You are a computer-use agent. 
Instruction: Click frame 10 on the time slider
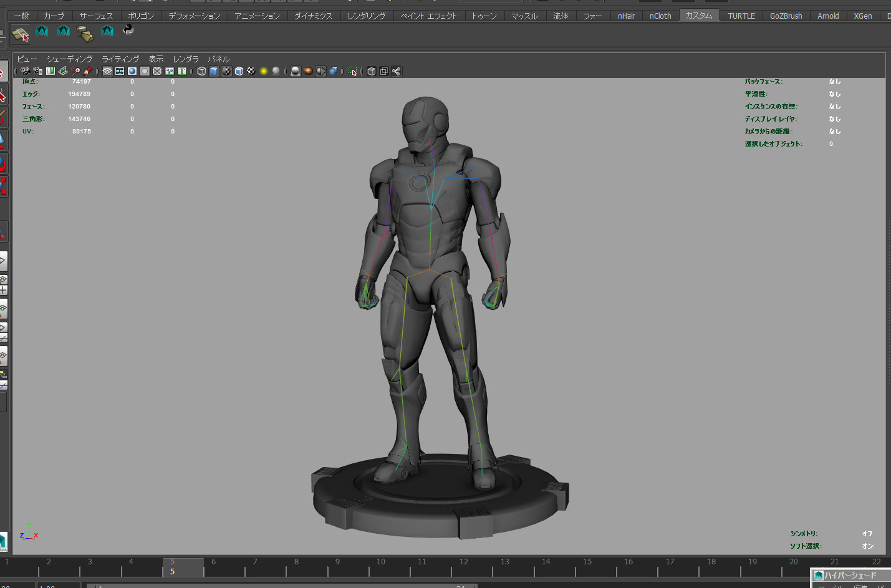tap(380, 562)
